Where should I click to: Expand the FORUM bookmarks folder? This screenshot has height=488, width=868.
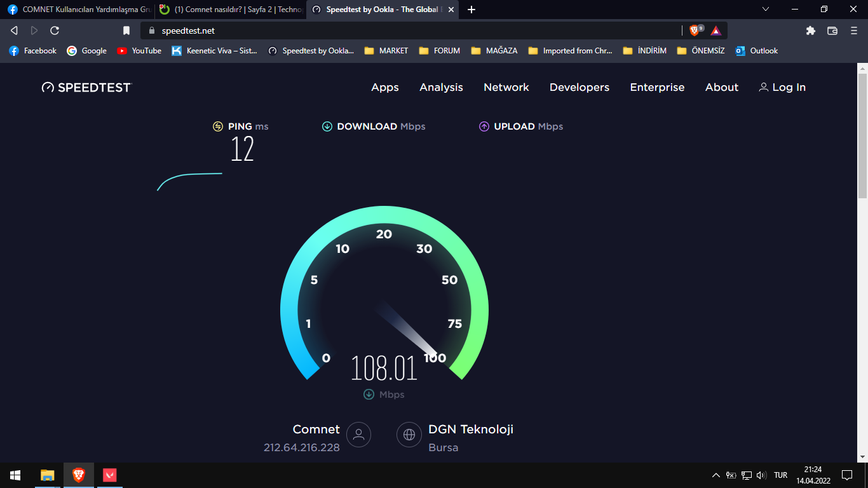[x=440, y=51]
